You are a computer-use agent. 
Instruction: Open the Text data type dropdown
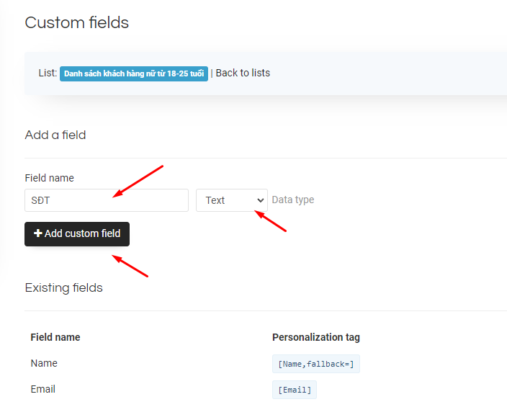pyautogui.click(x=231, y=200)
